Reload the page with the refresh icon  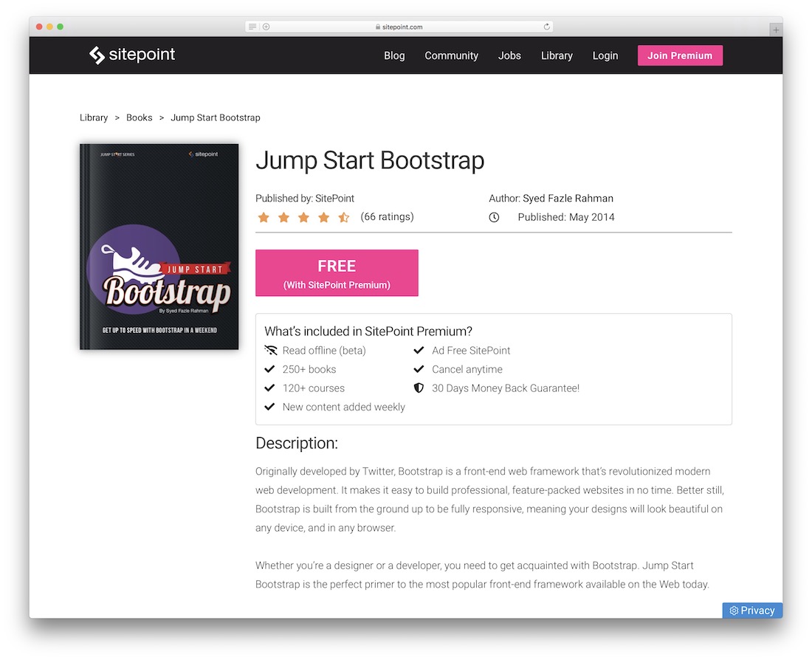pos(546,27)
